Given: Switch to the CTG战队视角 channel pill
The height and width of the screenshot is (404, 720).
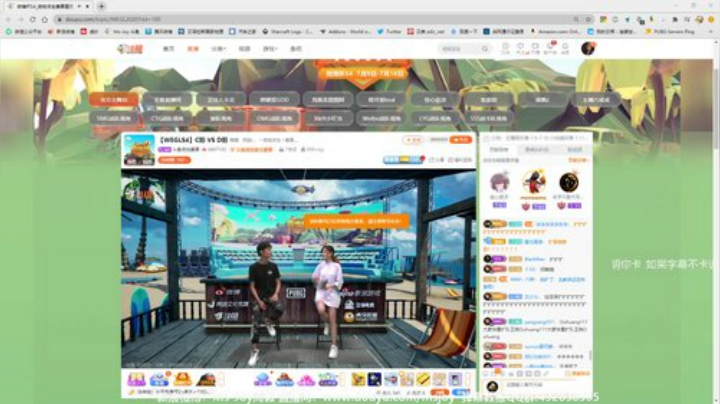Looking at the screenshot, I should pos(167,118).
